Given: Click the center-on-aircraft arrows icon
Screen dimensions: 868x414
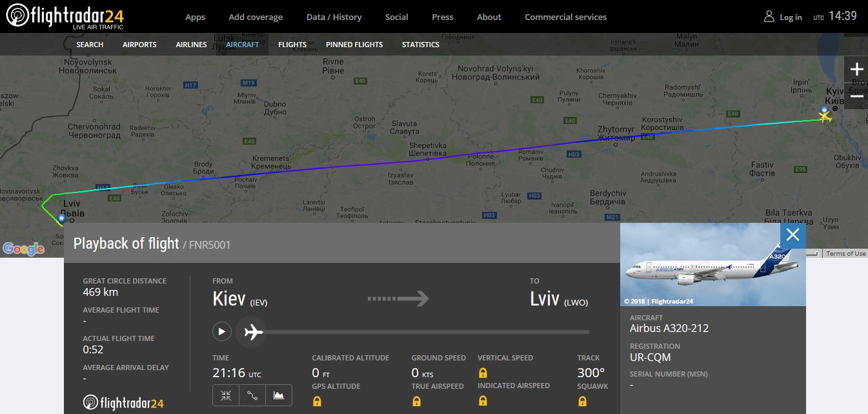Looking at the screenshot, I should [226, 395].
